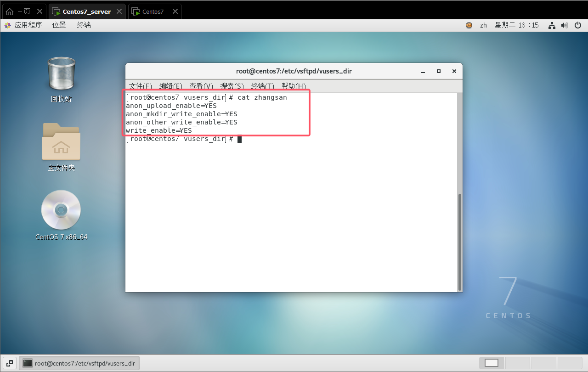
Task: Click the terminal taskbar button at bottom
Action: point(79,363)
